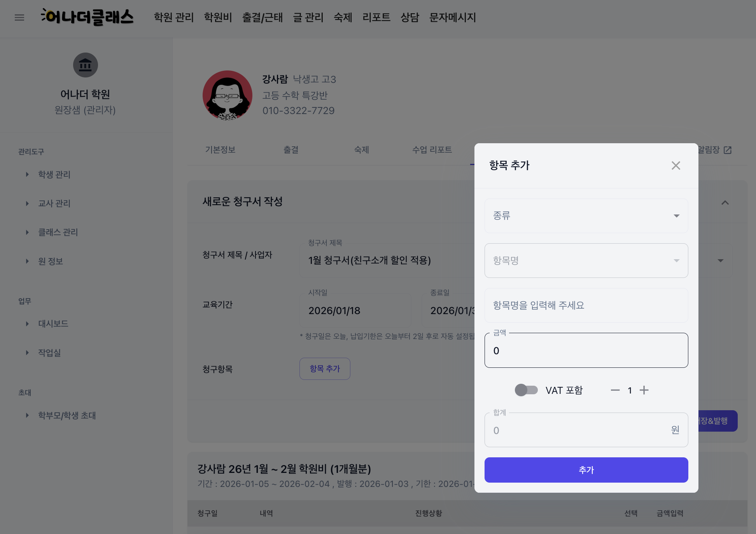This screenshot has height=534, width=756.
Task: Toggle the VAT 포함 switch
Action: point(526,390)
